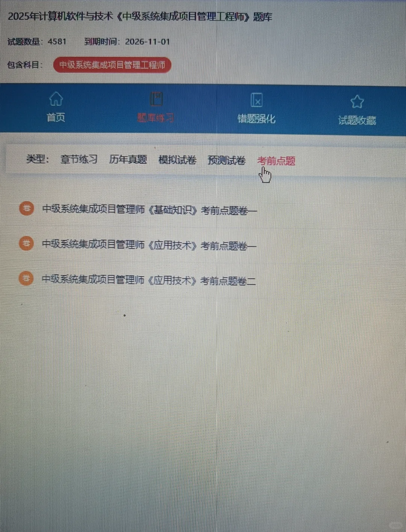This screenshot has height=532, width=406.
Task: Select the 考前点题 tab
Action: (x=276, y=161)
